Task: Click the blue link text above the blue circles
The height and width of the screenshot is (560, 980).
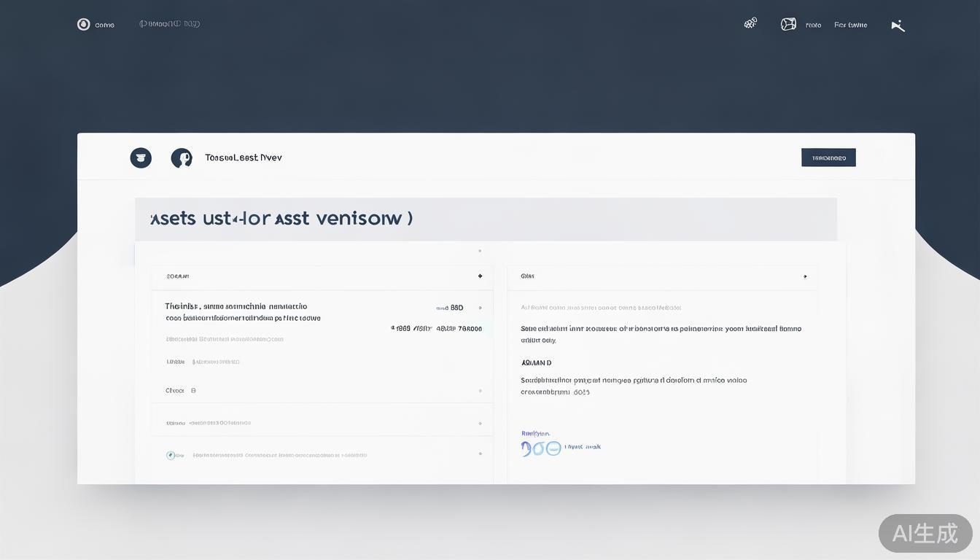Action: point(535,434)
